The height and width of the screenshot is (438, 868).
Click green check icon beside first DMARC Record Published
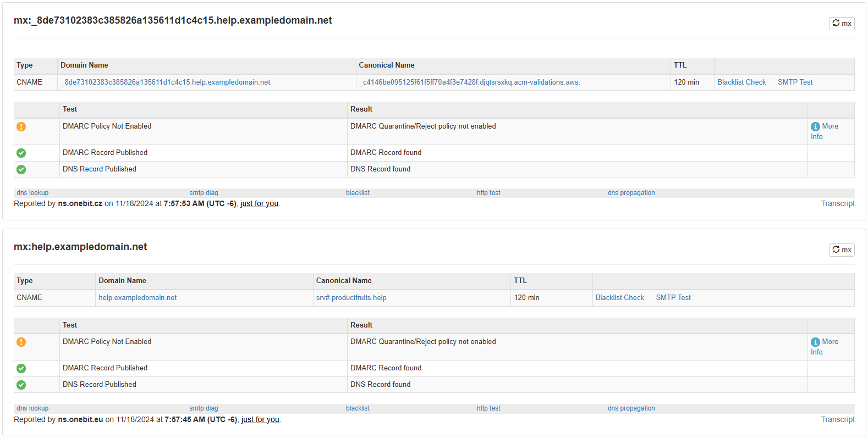point(21,153)
